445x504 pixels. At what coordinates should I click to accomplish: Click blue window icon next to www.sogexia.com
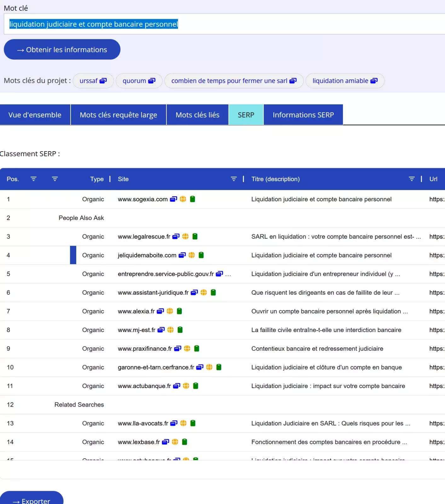(x=173, y=199)
